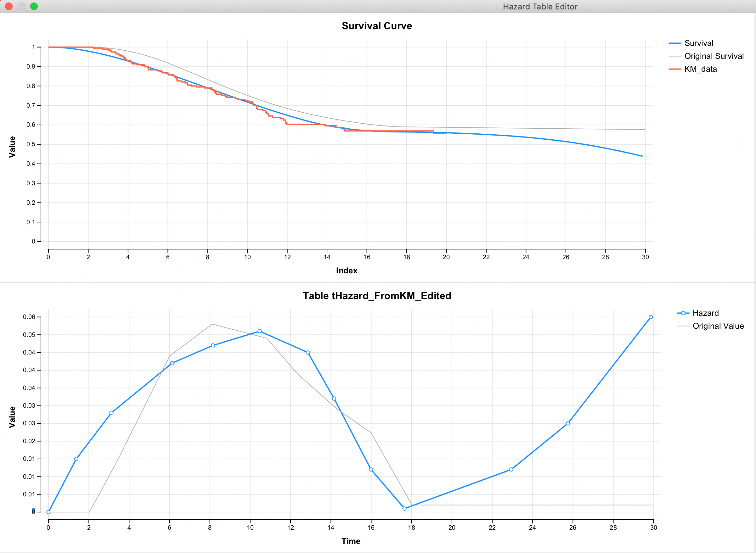Toggle the KM_data legend entry
The width and height of the screenshot is (756, 553).
click(x=700, y=69)
